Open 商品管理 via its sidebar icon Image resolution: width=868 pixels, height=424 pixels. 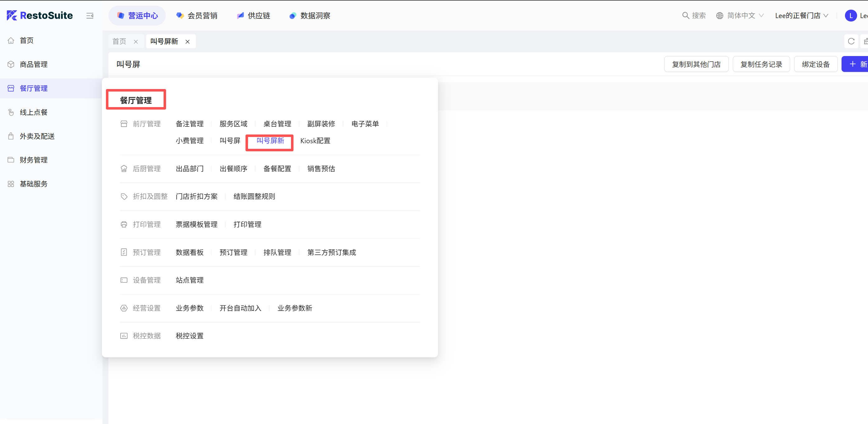pos(11,64)
